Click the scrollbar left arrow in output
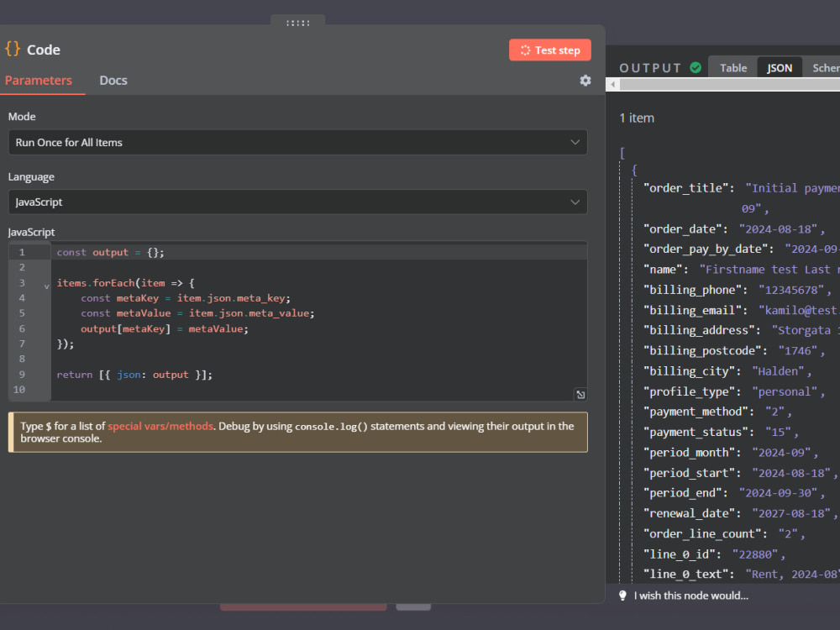This screenshot has width=840, height=630. pyautogui.click(x=612, y=84)
